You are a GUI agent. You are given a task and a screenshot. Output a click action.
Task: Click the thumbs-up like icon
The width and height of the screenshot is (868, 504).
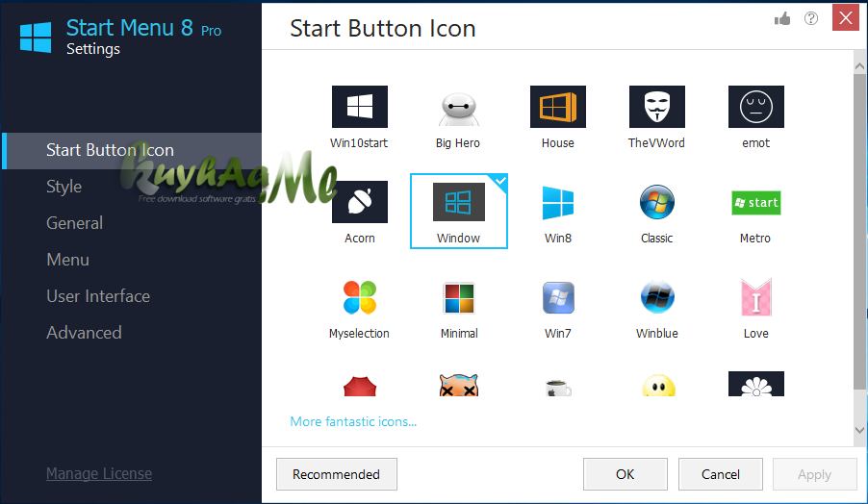coord(782,19)
